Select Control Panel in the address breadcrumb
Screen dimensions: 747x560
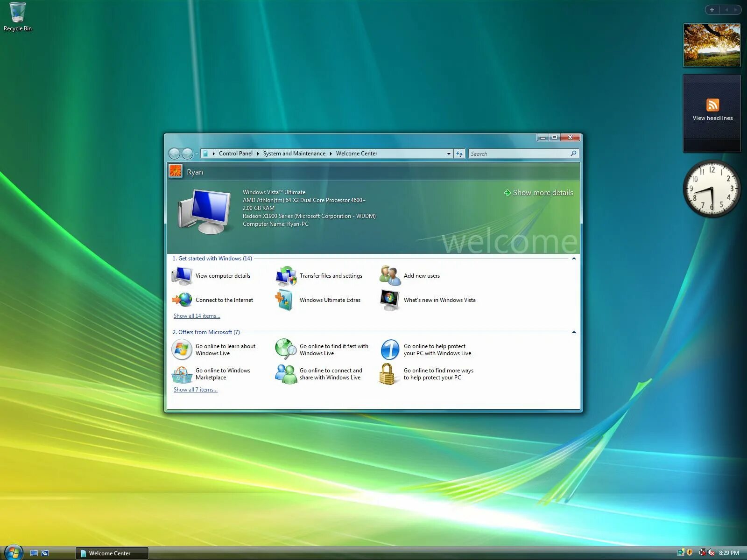click(235, 154)
